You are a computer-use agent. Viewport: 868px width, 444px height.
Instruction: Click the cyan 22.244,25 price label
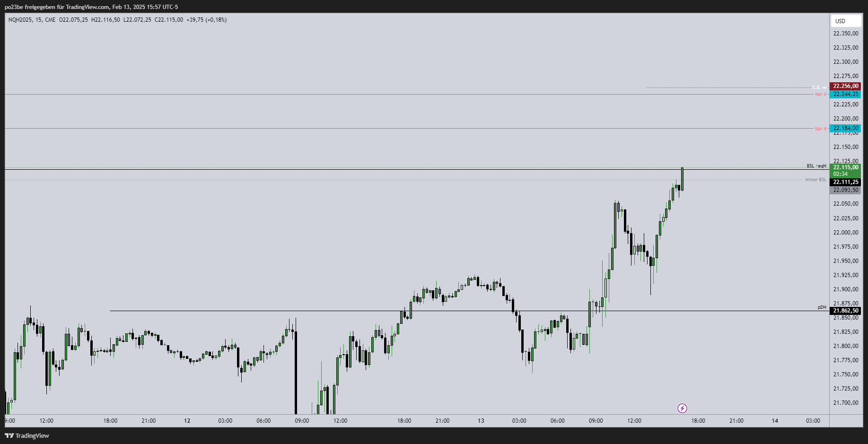click(x=845, y=94)
